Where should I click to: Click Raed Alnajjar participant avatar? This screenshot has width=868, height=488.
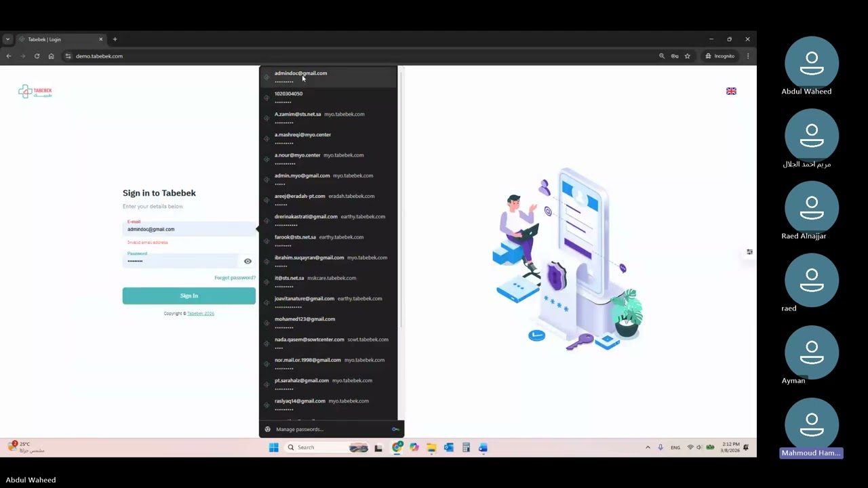point(812,208)
